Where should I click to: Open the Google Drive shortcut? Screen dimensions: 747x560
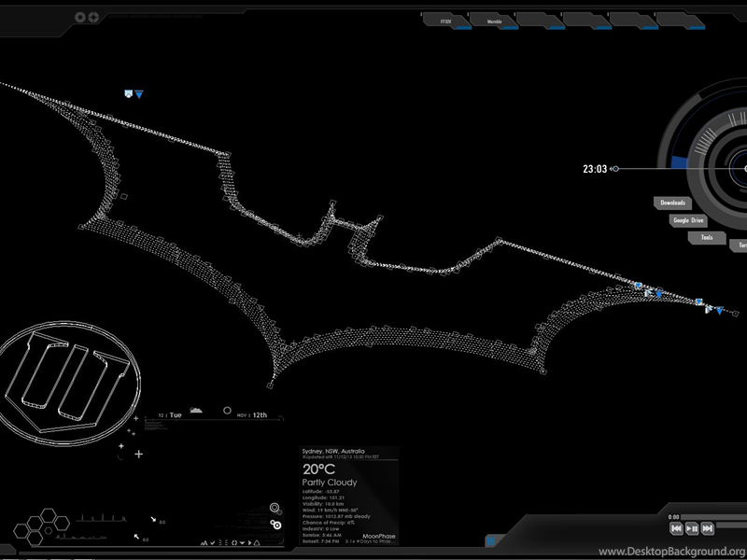[x=688, y=220]
